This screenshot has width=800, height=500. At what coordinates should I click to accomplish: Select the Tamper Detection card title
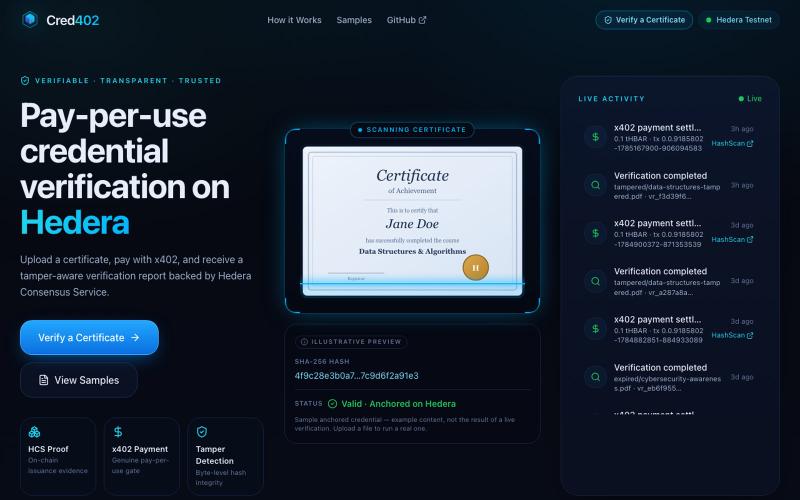tap(215, 455)
